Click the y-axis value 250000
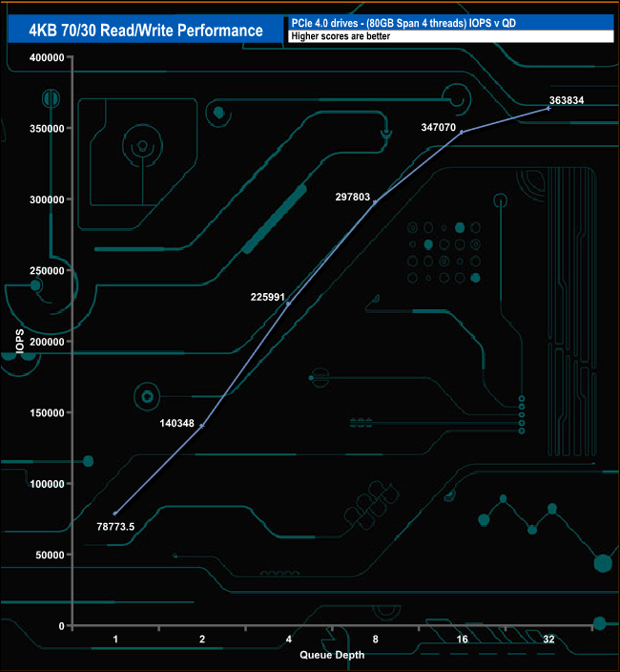The image size is (620, 672). [47, 271]
